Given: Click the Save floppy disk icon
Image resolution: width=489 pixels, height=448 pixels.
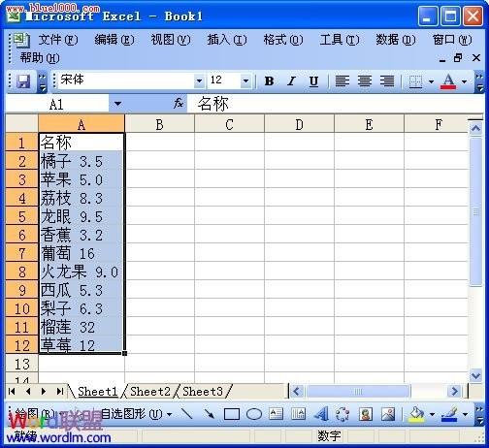Looking at the screenshot, I should (23, 81).
